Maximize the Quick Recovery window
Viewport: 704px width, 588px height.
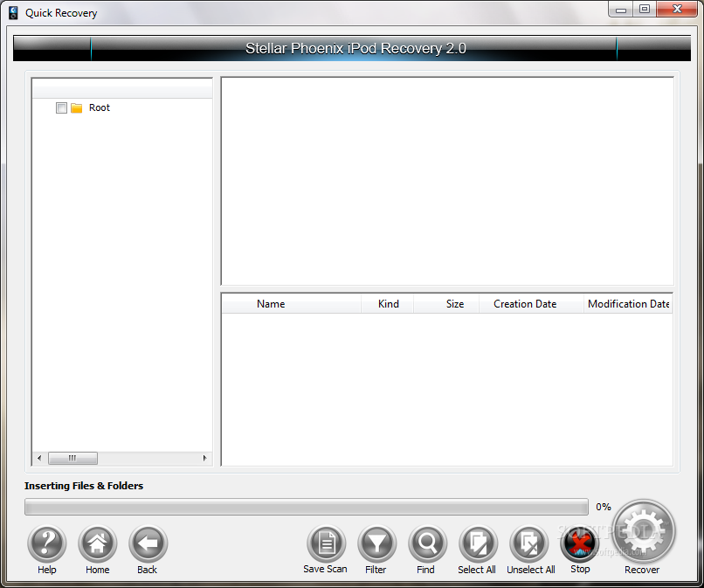click(x=645, y=9)
